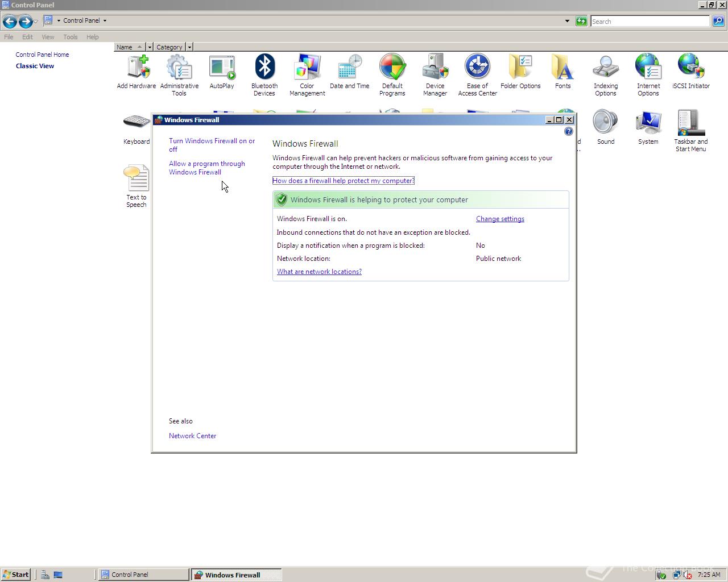The width and height of the screenshot is (728, 582).
Task: Open Color Management
Action: click(307, 76)
